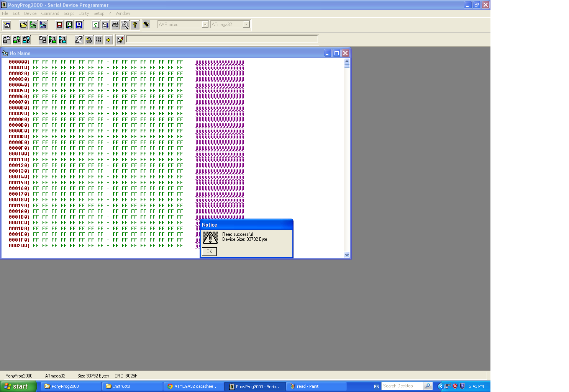Viewport: 569px width, 392px height.
Task: Click the Open Device File folder icon
Action: pos(23,25)
